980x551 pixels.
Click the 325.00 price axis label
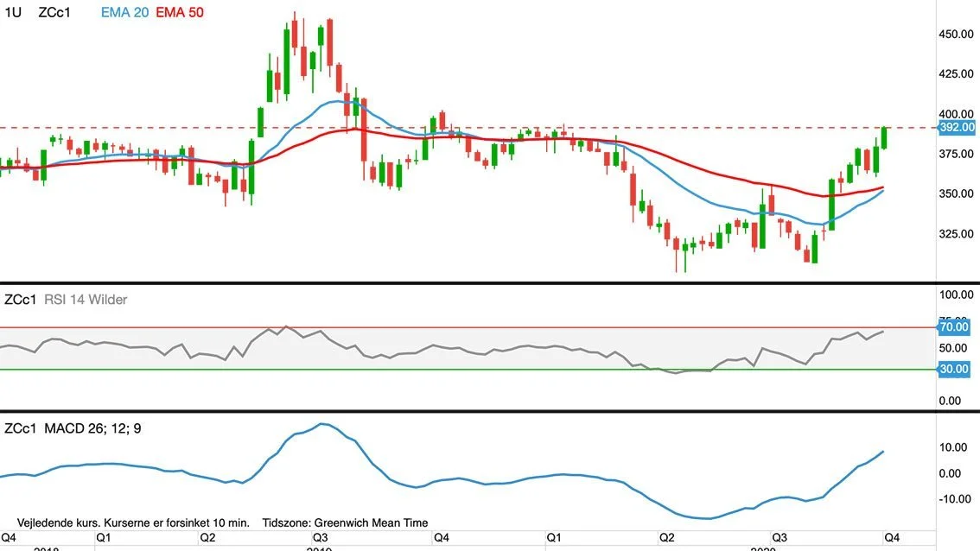957,234
